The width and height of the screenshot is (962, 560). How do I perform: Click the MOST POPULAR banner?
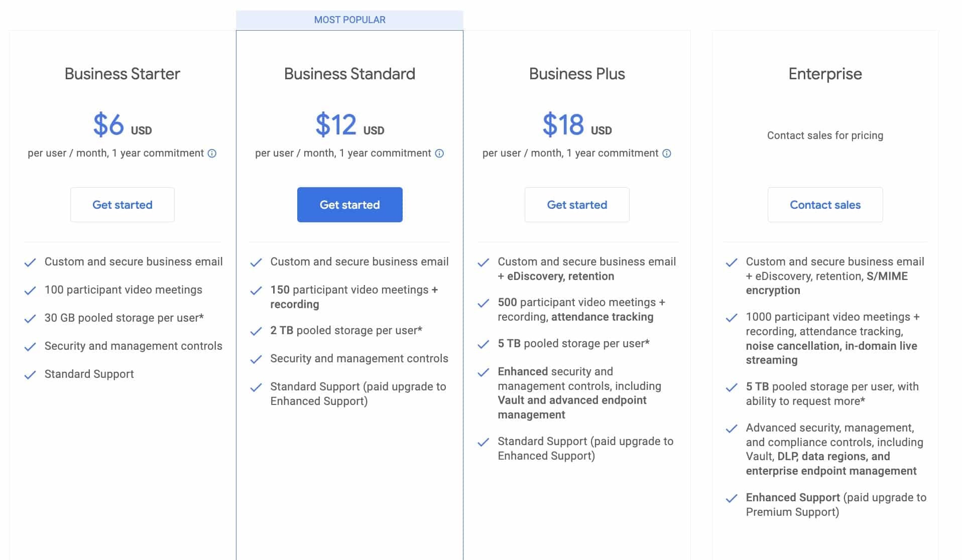tap(349, 20)
